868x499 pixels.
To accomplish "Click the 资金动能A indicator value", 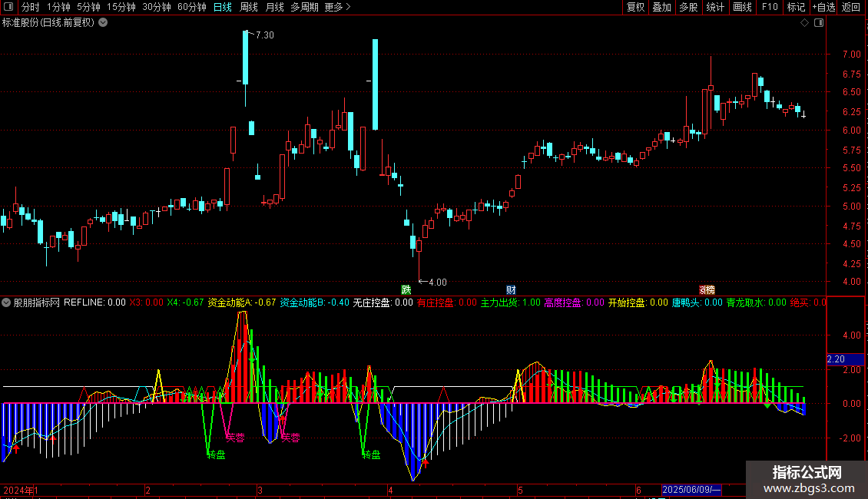I will pyautogui.click(x=241, y=302).
